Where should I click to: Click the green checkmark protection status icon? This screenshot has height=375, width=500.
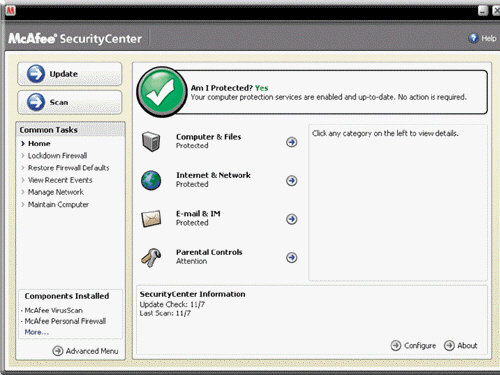161,92
